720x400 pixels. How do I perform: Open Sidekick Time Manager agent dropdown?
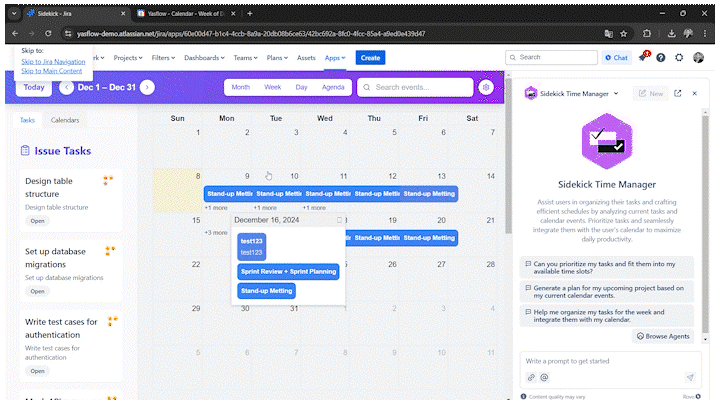pos(616,94)
